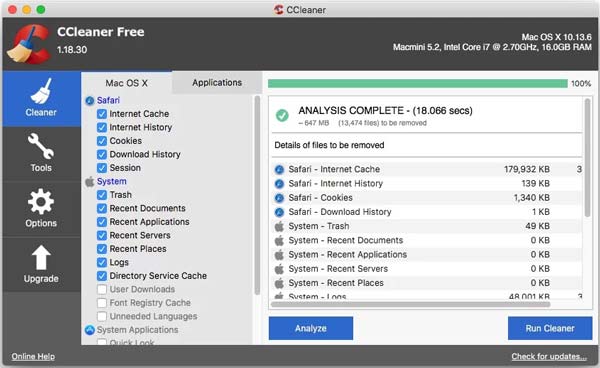600x368 pixels.
Task: Open the Tools wrench section
Action: pos(41,153)
